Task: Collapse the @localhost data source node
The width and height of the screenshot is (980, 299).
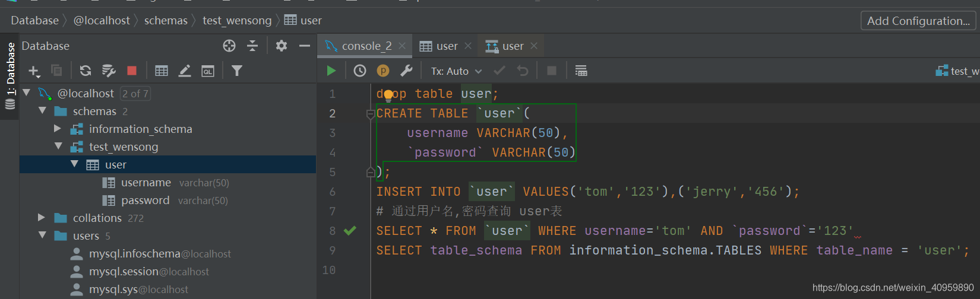Action: tap(26, 93)
